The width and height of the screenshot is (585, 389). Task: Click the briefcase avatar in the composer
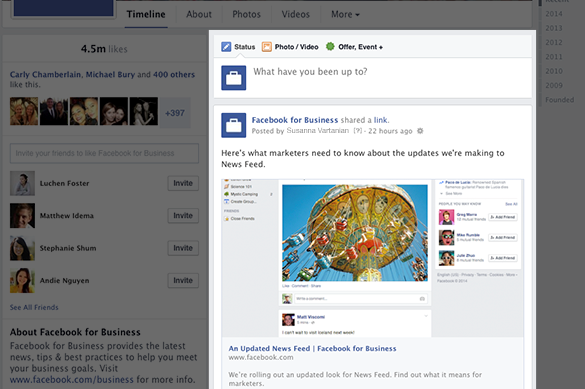coord(234,78)
